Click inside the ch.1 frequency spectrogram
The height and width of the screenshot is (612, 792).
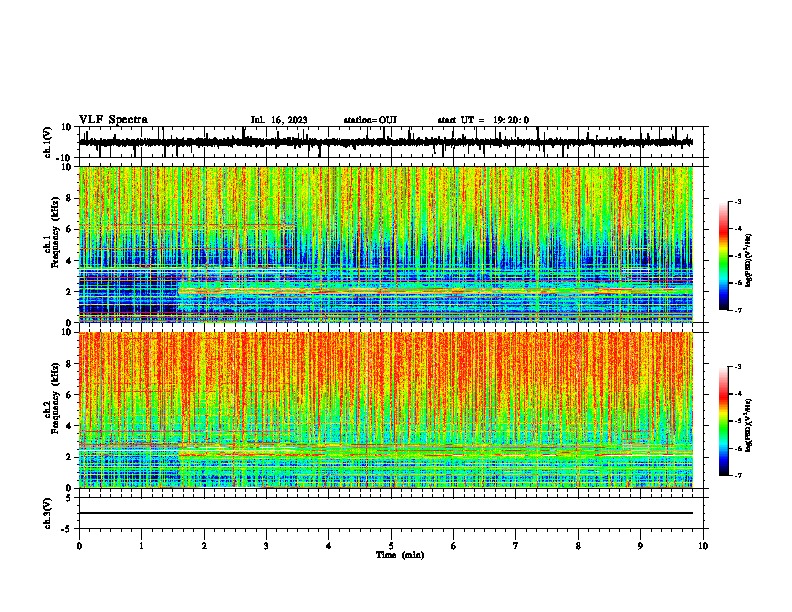pos(386,244)
